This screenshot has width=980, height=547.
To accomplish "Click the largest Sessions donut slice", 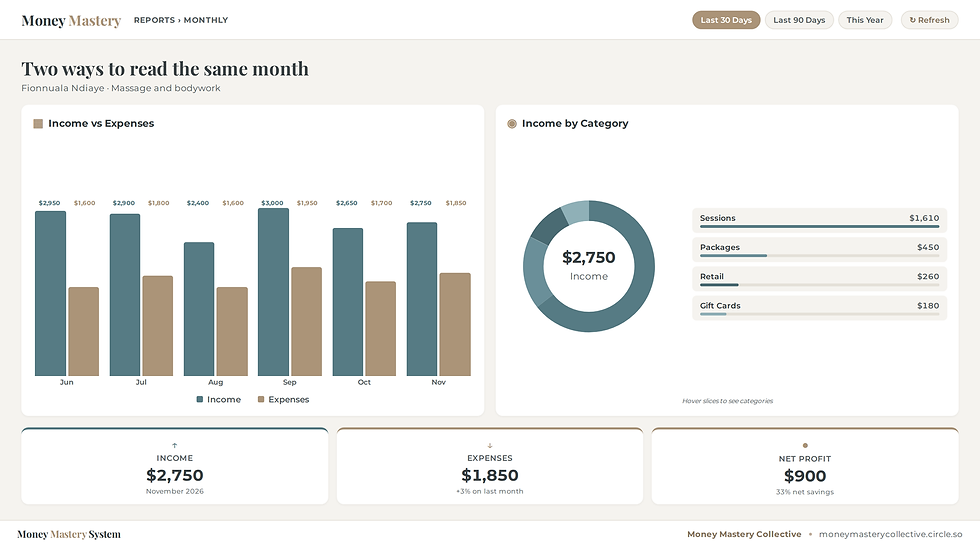I will click(x=641, y=284).
